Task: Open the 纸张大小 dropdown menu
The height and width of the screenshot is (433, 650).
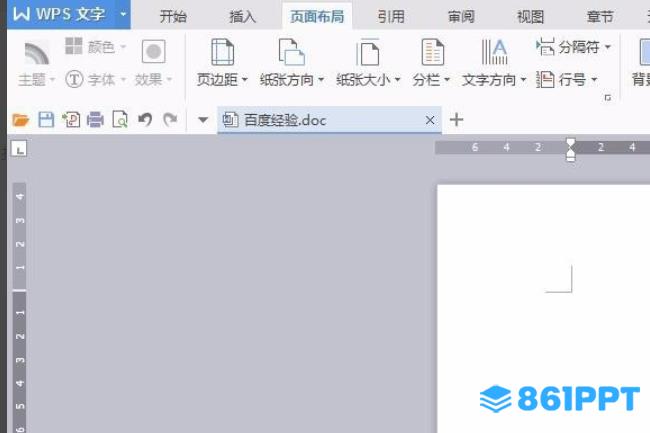Action: [397, 80]
